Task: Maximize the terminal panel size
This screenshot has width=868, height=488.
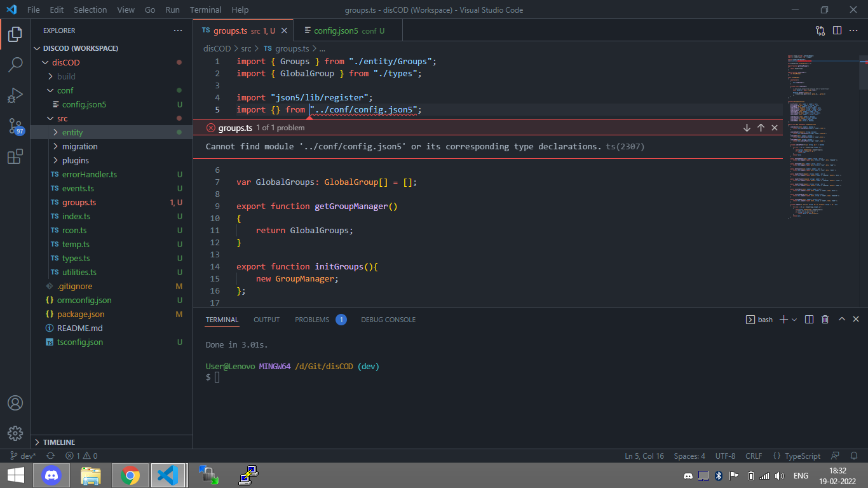Action: [842, 320]
